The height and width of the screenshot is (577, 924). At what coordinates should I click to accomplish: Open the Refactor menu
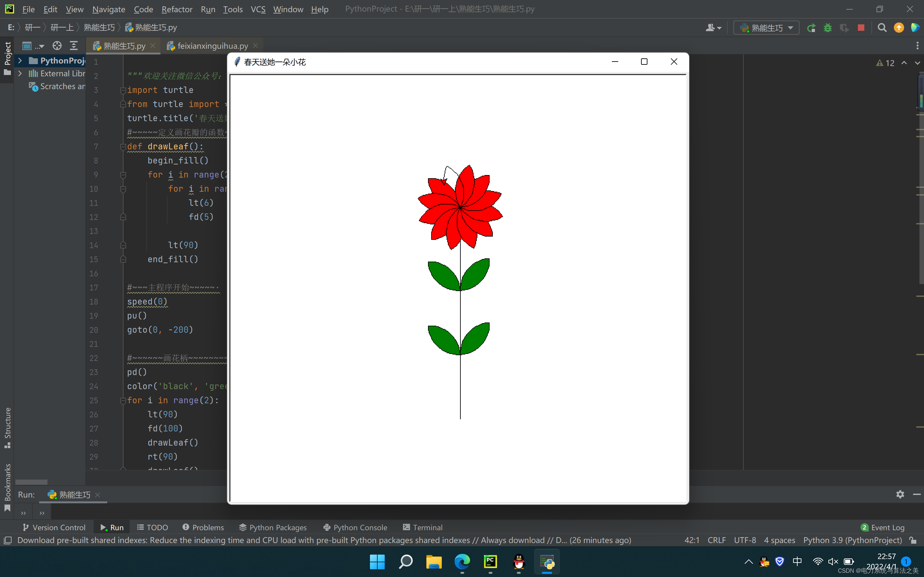tap(177, 9)
